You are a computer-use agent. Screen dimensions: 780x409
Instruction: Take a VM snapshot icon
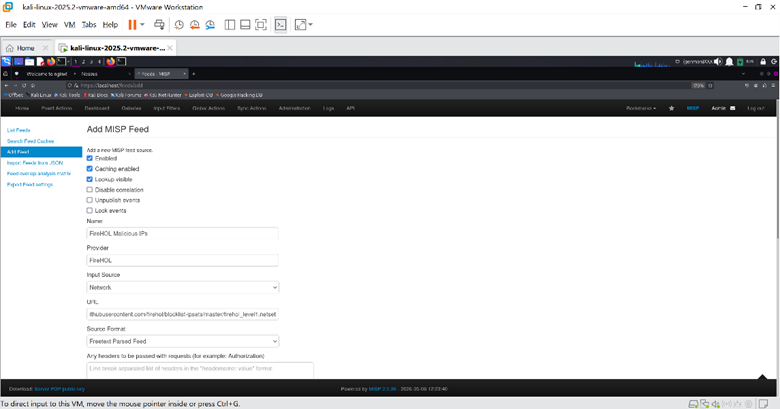pyautogui.click(x=179, y=25)
